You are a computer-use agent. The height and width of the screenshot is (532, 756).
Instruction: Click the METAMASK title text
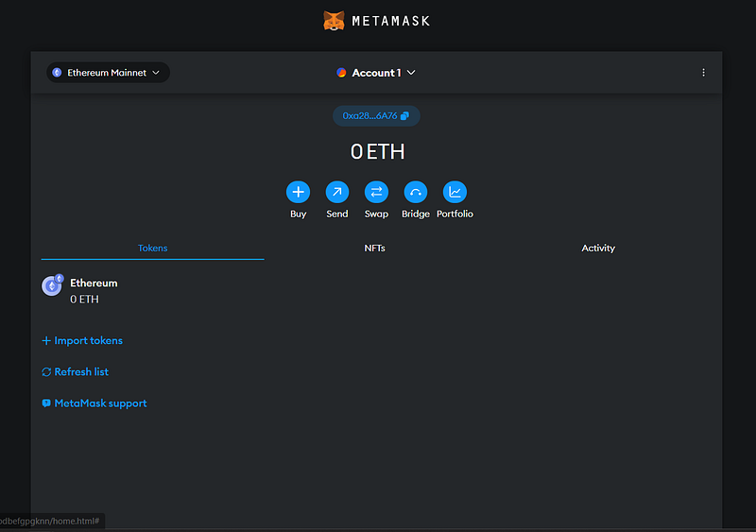(x=390, y=21)
